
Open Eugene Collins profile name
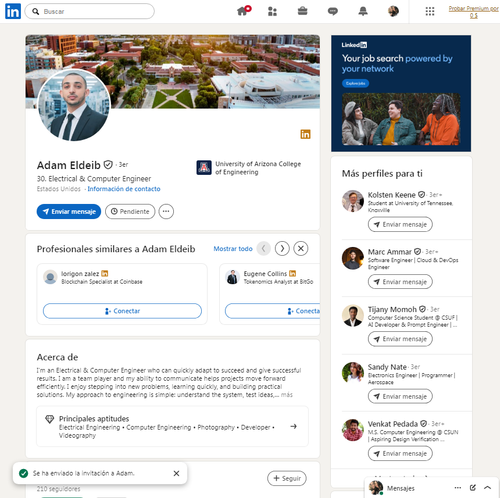pyautogui.click(x=265, y=274)
